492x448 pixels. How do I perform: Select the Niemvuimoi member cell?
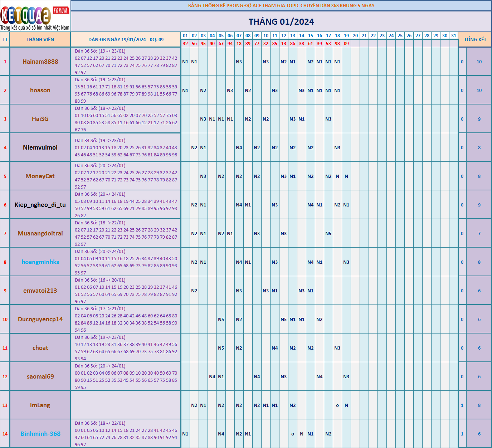[x=40, y=147]
